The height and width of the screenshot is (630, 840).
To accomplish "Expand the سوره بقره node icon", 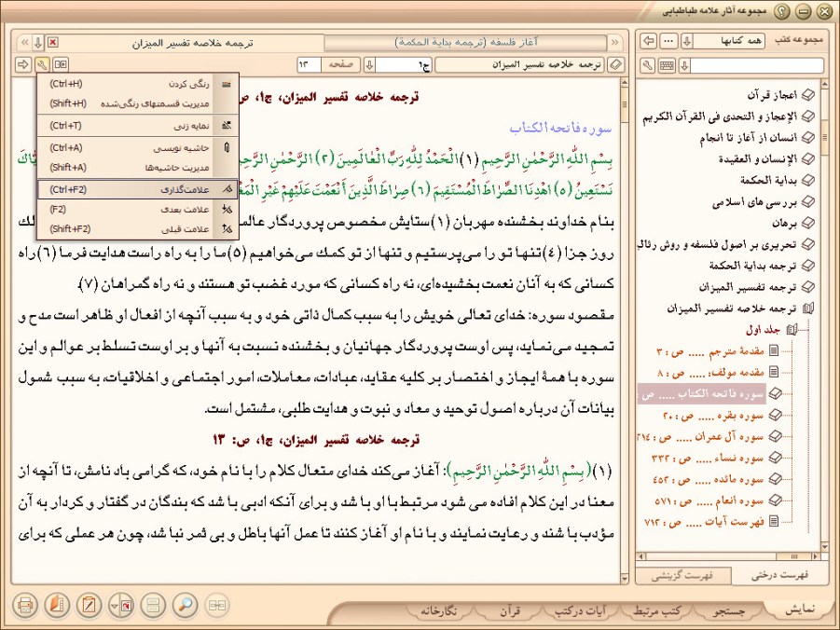I will click(x=774, y=415).
